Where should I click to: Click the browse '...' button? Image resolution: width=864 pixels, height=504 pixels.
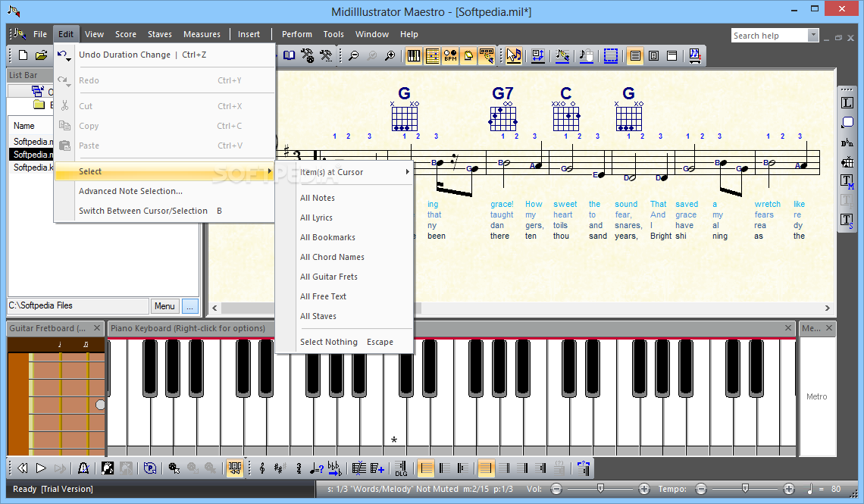[x=190, y=306]
